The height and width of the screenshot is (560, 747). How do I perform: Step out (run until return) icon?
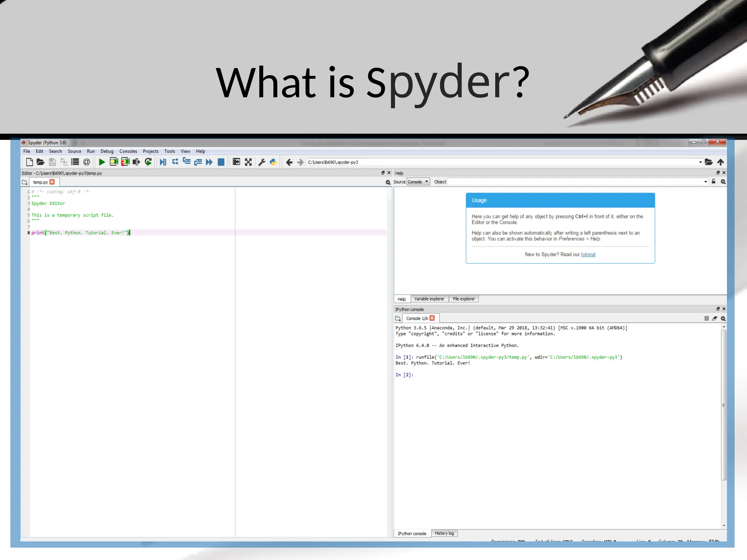click(x=198, y=162)
